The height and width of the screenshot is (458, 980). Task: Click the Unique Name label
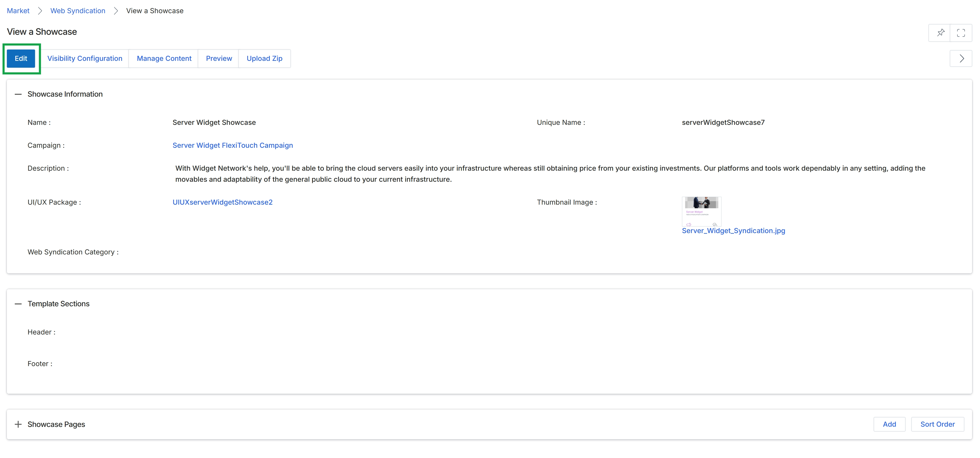[561, 122]
